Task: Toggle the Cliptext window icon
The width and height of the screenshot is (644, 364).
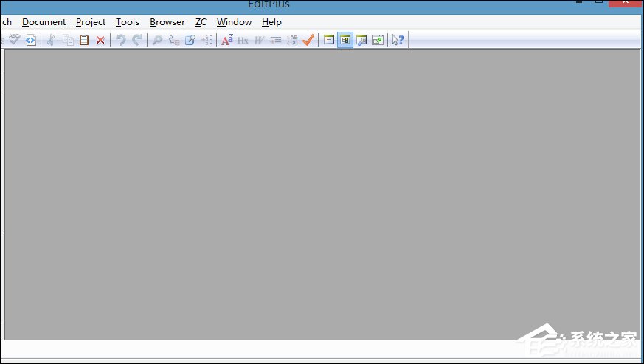Action: [329, 40]
